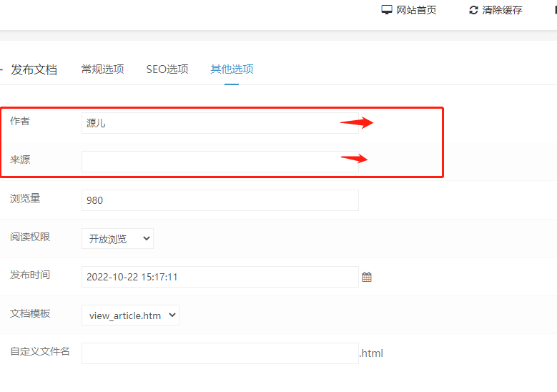Click the 浏览量 label

(x=25, y=198)
